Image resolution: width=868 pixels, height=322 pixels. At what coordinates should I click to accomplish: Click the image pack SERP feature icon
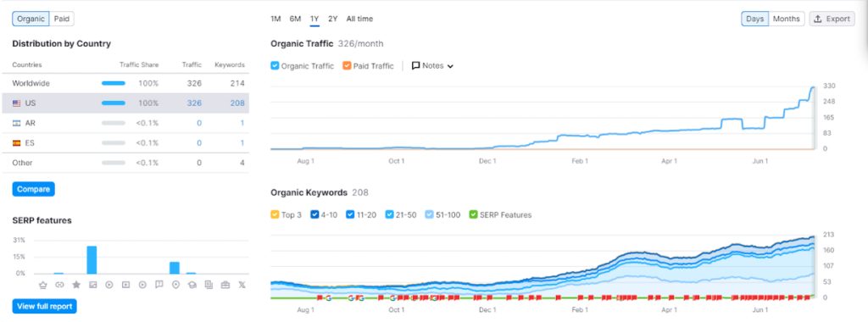point(92,285)
